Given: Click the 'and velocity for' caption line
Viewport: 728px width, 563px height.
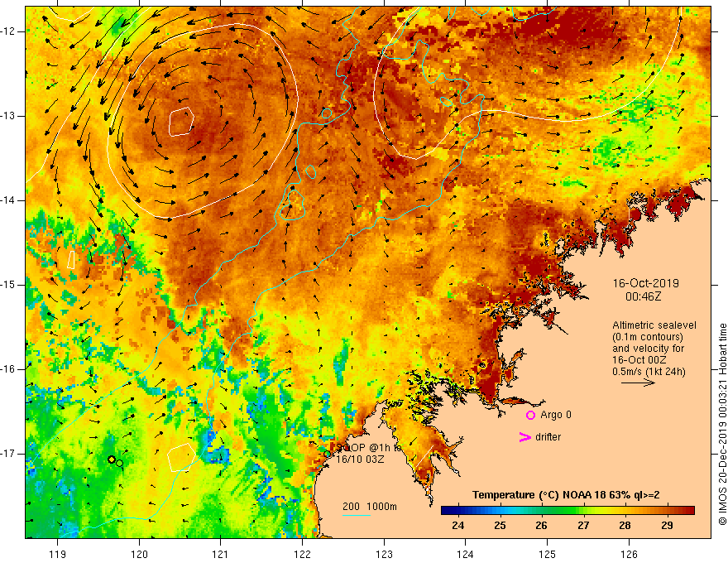Looking at the screenshot, I should (x=648, y=349).
